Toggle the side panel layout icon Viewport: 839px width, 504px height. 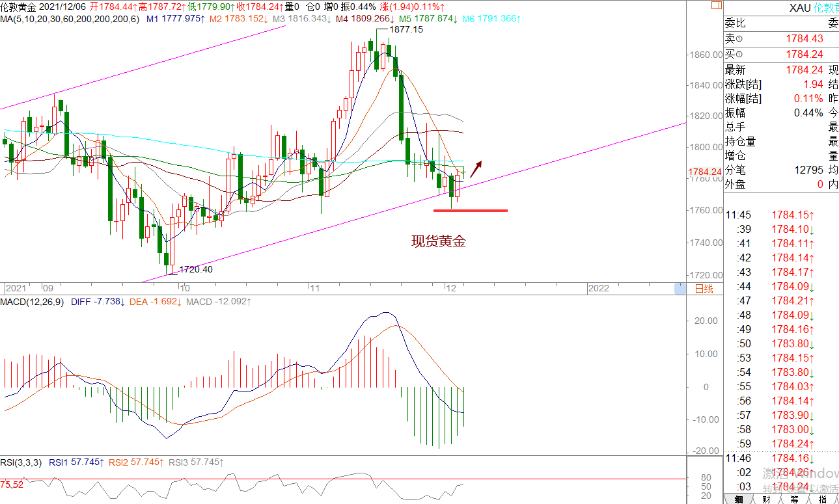(x=716, y=5)
